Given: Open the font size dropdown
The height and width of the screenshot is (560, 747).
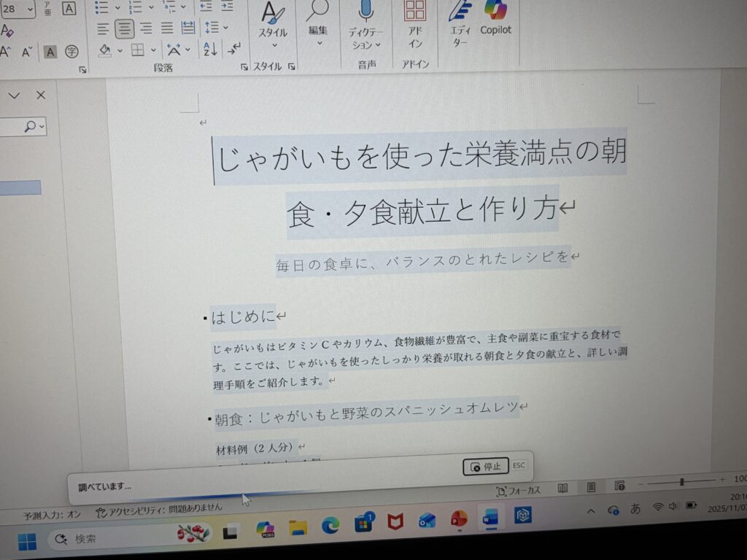Looking at the screenshot, I should pyautogui.click(x=30, y=9).
